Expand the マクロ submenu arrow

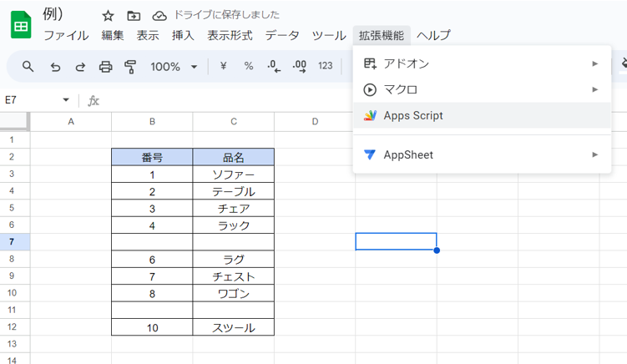pos(595,89)
